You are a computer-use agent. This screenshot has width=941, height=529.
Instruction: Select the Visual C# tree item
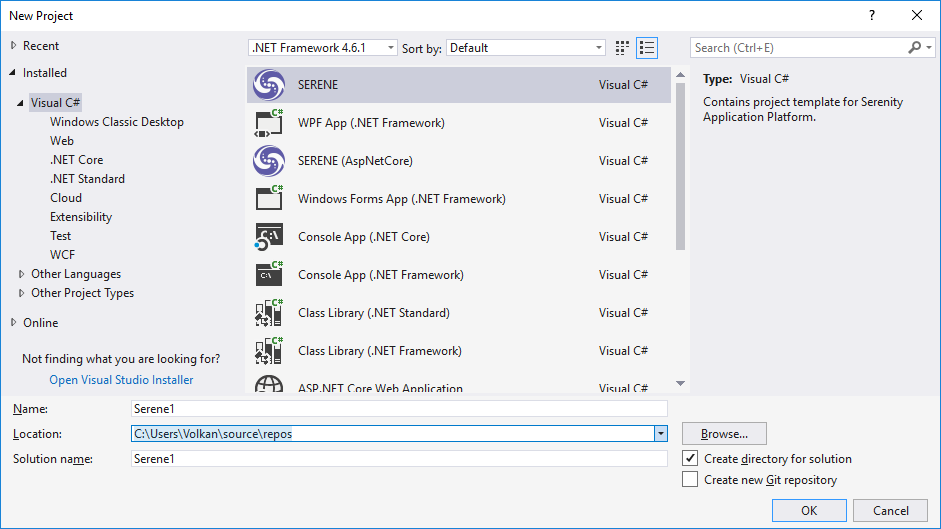pos(55,103)
